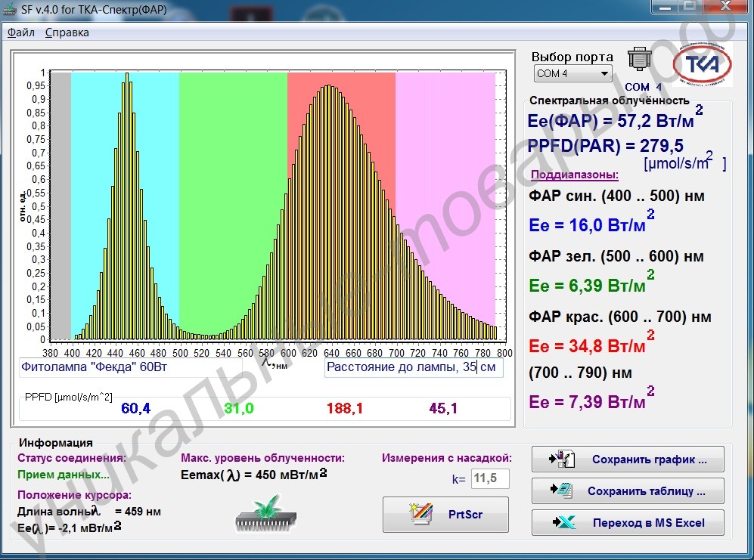Viewport: 754px width, 560px height.
Task: Open the Файл menu
Action: click(20, 32)
